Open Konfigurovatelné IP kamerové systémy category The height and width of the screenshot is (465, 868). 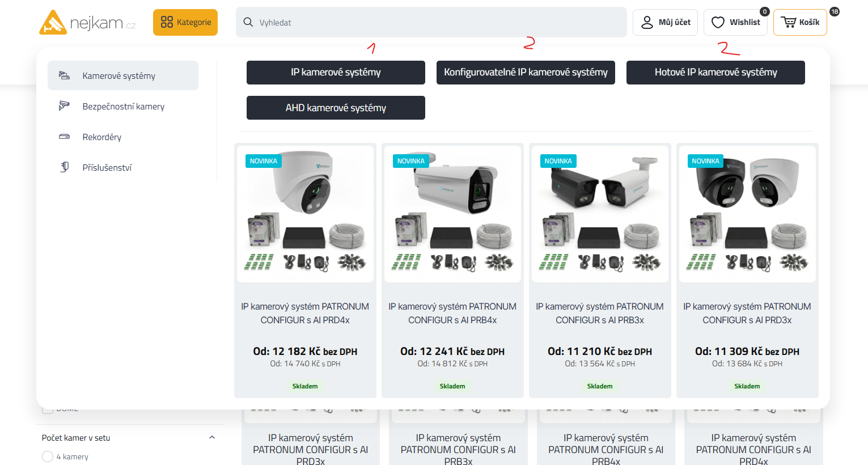pos(526,73)
